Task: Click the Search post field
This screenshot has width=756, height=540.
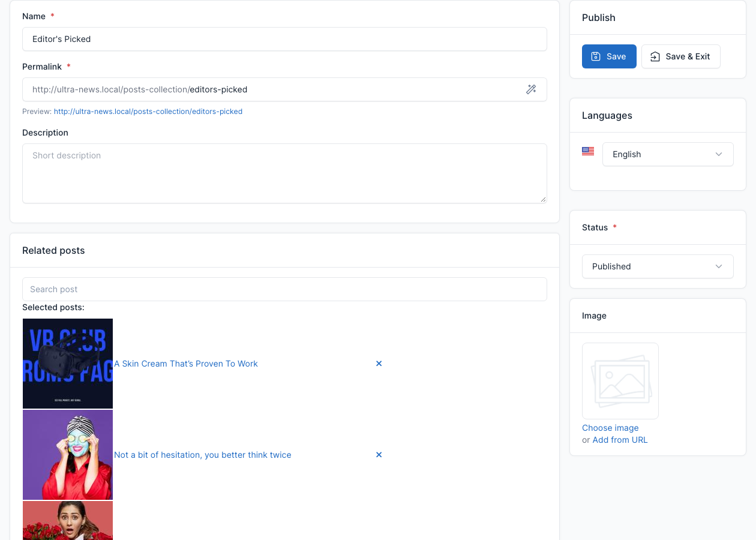Action: coord(284,289)
